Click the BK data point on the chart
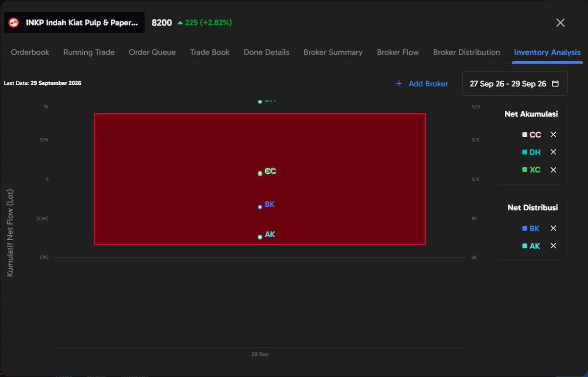Image resolution: width=588 pixels, height=377 pixels. click(x=260, y=207)
